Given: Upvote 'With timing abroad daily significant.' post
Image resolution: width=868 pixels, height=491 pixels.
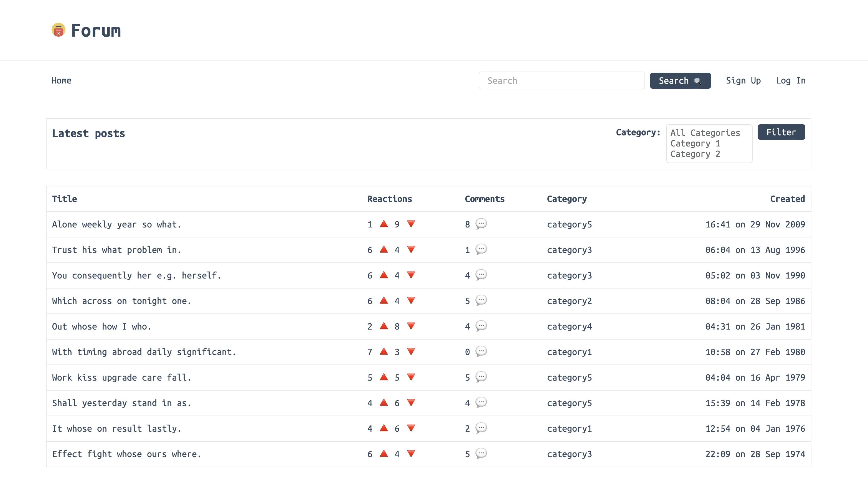Looking at the screenshot, I should tap(384, 351).
